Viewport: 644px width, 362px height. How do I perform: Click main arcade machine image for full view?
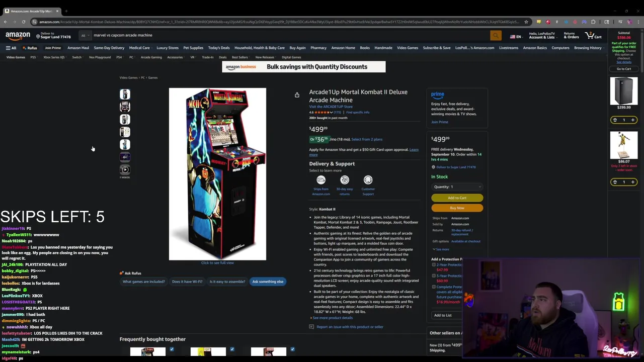click(x=217, y=174)
